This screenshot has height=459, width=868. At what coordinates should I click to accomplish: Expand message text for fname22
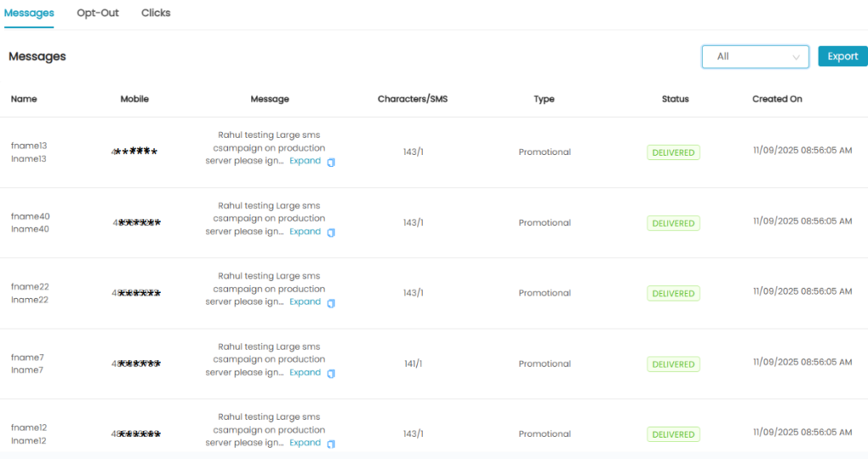[x=305, y=301]
